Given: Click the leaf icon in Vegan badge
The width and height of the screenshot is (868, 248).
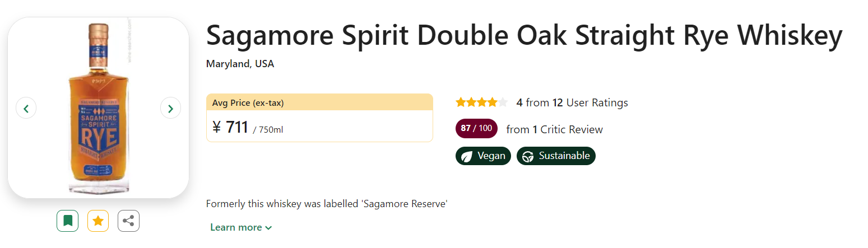Looking at the screenshot, I should [467, 156].
